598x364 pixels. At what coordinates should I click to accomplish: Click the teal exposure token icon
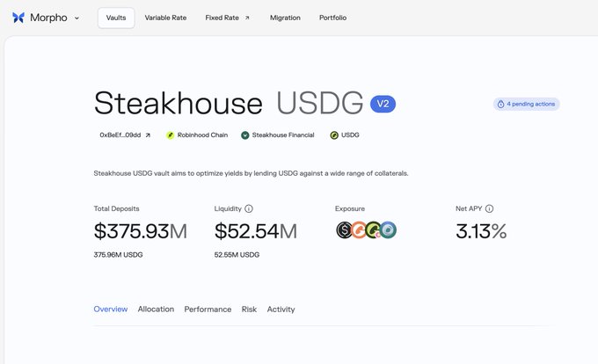(x=388, y=229)
